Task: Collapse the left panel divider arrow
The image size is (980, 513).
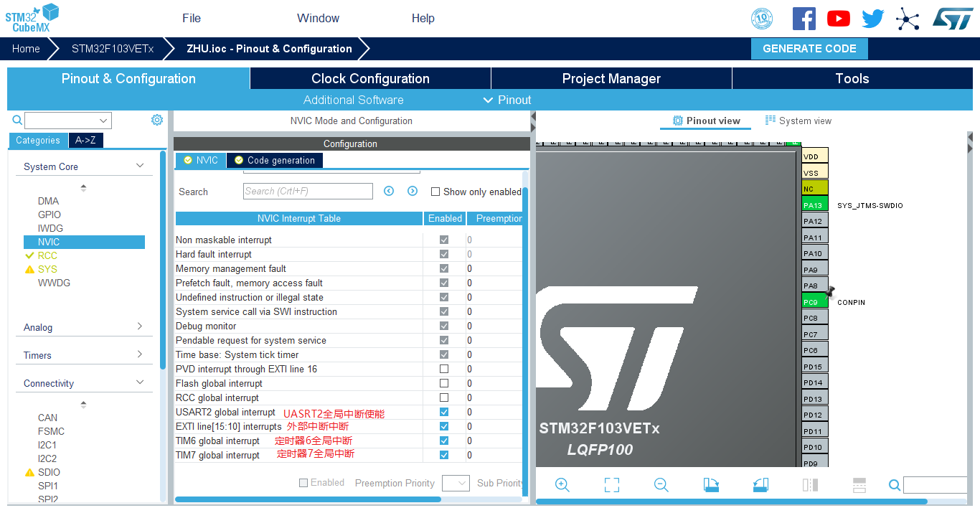Action: click(533, 117)
